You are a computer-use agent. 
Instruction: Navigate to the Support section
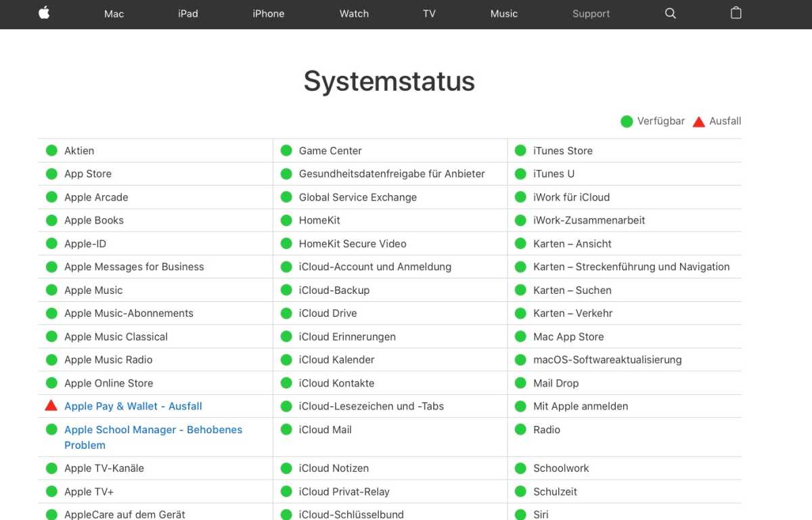coord(591,14)
